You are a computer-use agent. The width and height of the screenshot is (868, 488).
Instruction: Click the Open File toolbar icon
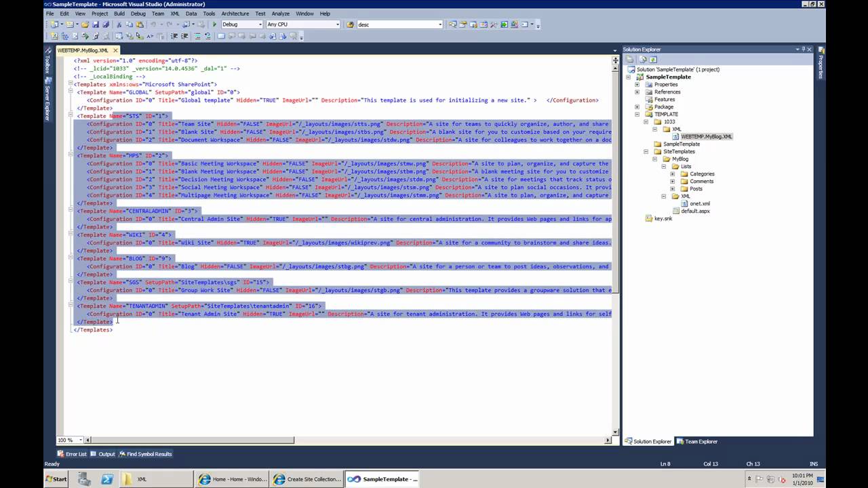click(85, 24)
